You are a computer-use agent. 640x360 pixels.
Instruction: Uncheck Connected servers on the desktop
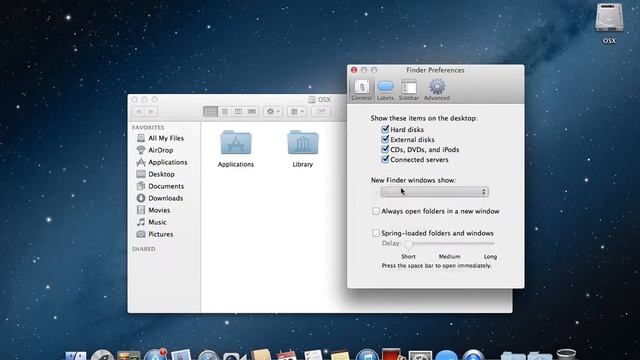click(x=385, y=160)
